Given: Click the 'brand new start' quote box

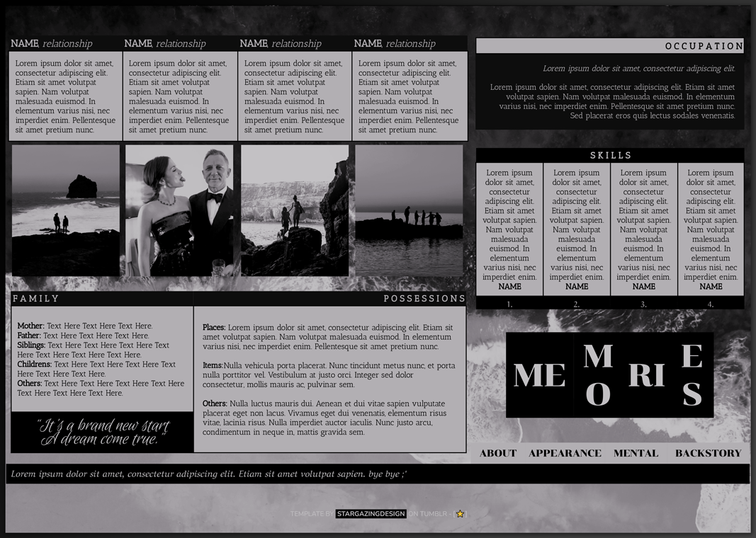Looking at the screenshot, I should tap(102, 432).
